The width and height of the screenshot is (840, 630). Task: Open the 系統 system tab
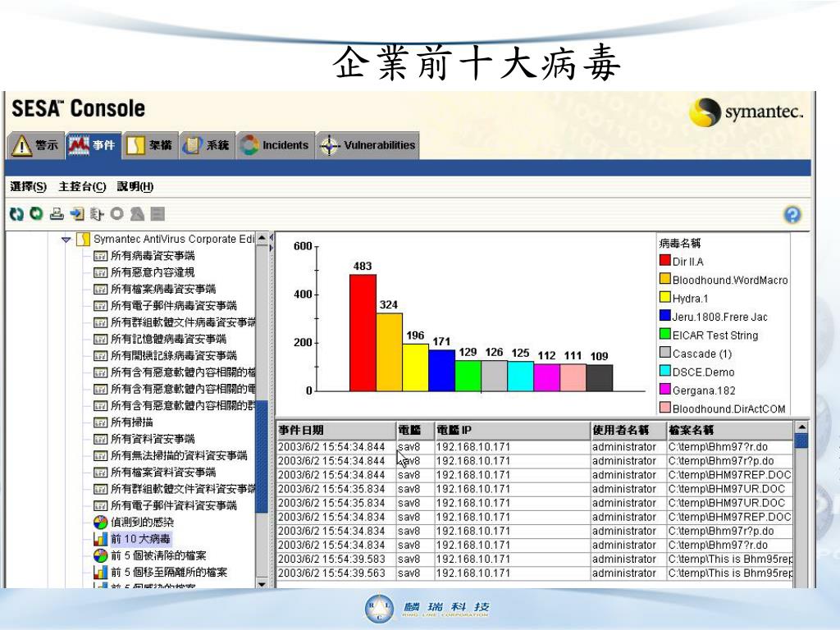[x=207, y=145]
